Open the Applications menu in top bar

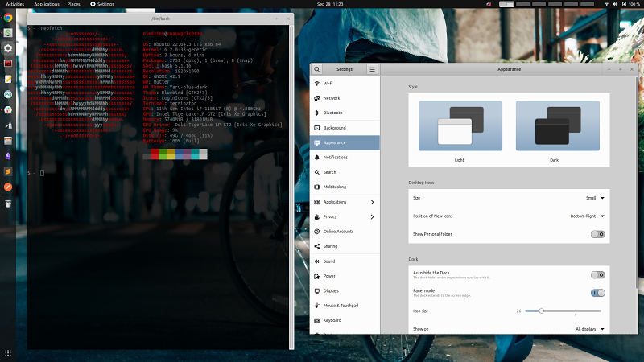[x=47, y=4]
